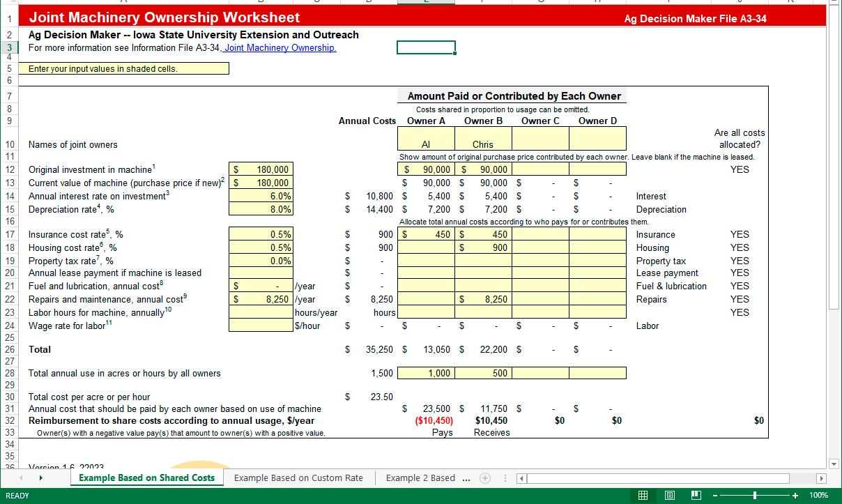842x504 pixels.
Task: Click the Joint Machinery Ownership Worksheet title
Action: [x=164, y=17]
